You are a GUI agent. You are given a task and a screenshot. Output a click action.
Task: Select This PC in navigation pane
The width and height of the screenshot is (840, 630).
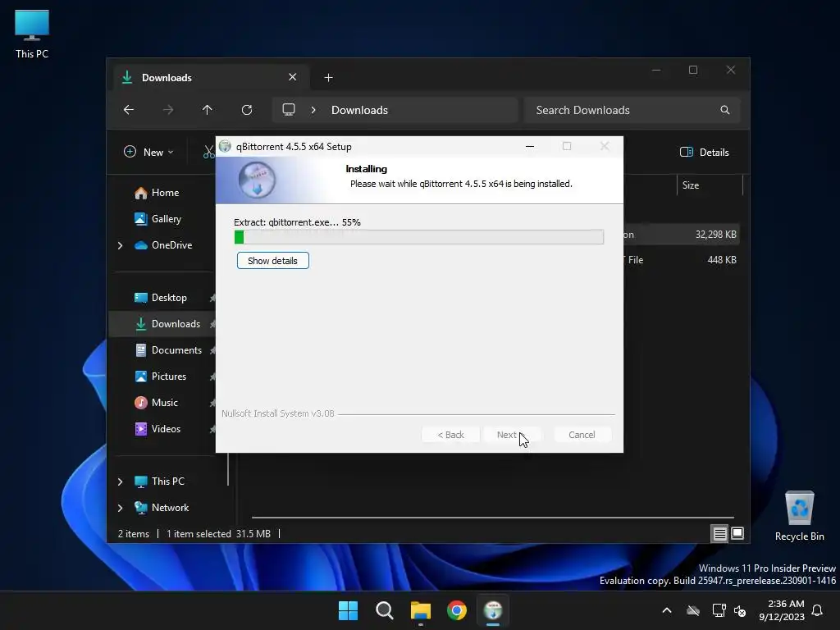(159, 482)
